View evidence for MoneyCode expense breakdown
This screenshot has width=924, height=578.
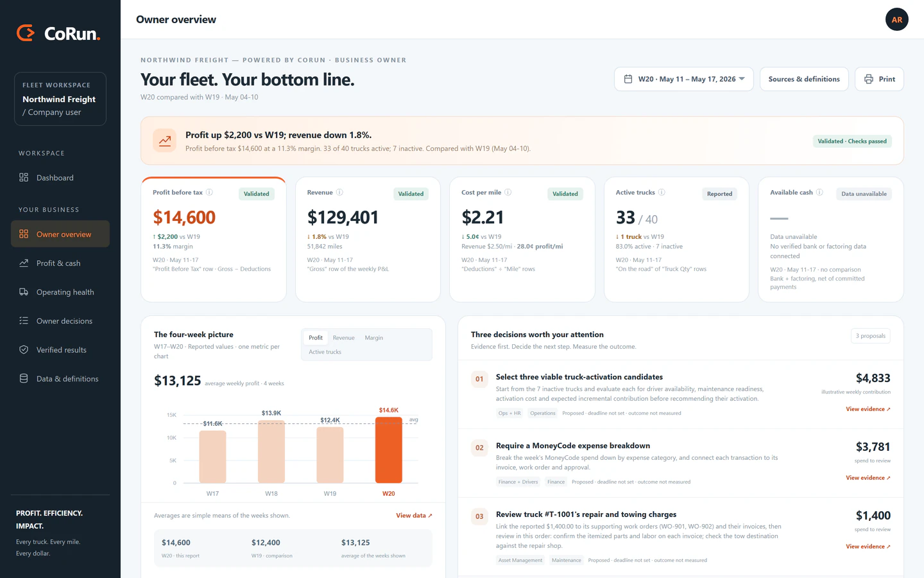[x=868, y=478]
